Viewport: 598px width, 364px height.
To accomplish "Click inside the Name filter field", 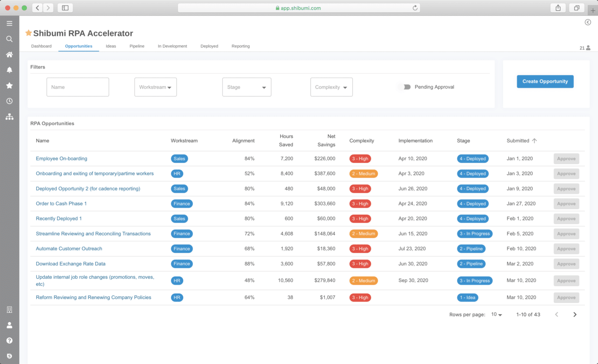I will [78, 87].
